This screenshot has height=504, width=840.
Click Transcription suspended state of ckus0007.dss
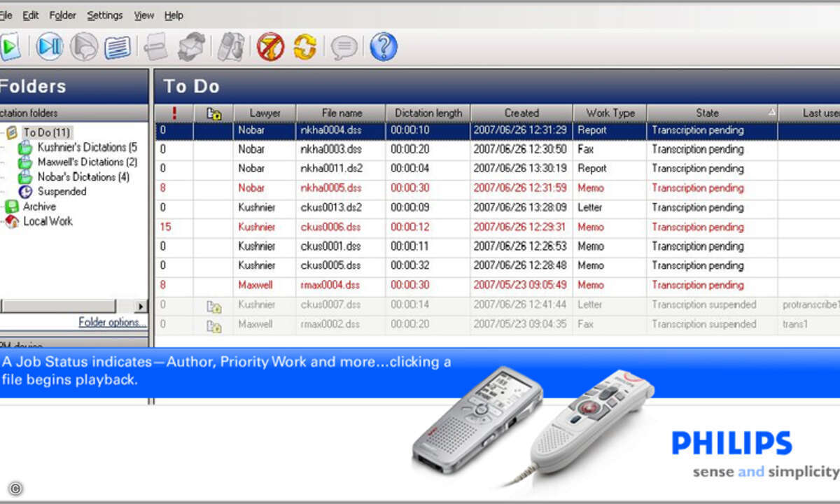tap(704, 304)
